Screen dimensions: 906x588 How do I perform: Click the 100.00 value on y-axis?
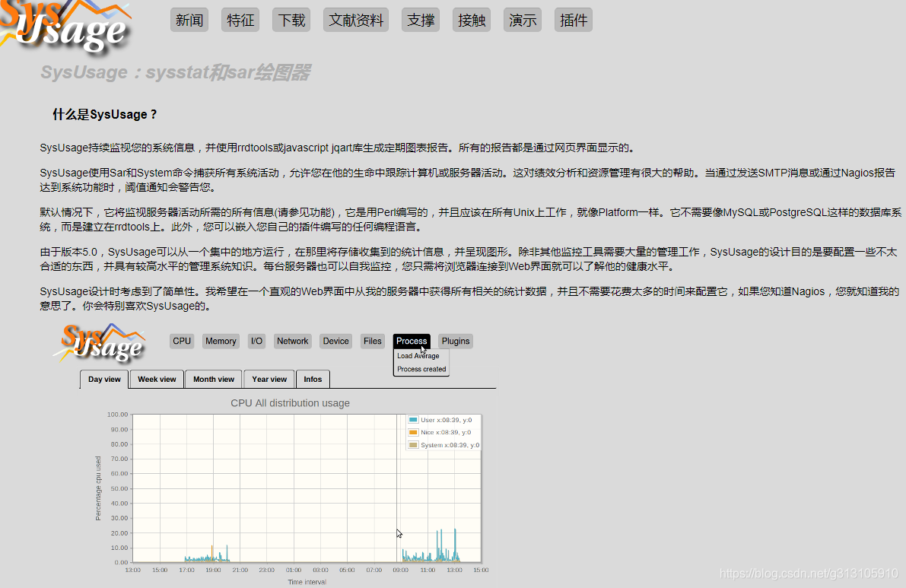[x=117, y=414]
